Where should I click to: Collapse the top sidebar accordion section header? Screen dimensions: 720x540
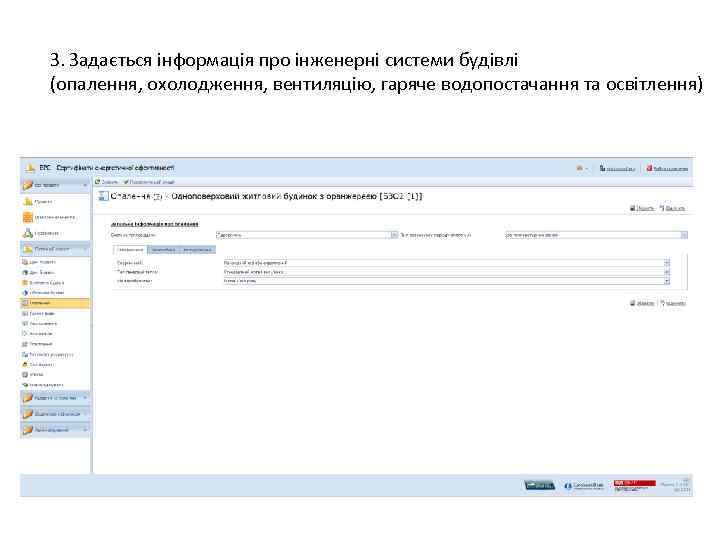pyautogui.click(x=55, y=185)
